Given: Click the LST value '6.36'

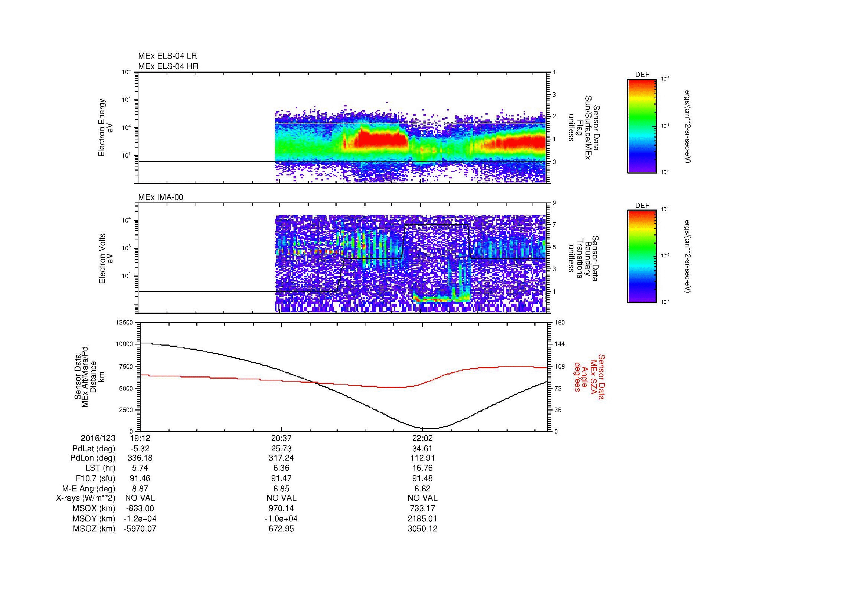Looking at the screenshot, I should pos(281,468).
